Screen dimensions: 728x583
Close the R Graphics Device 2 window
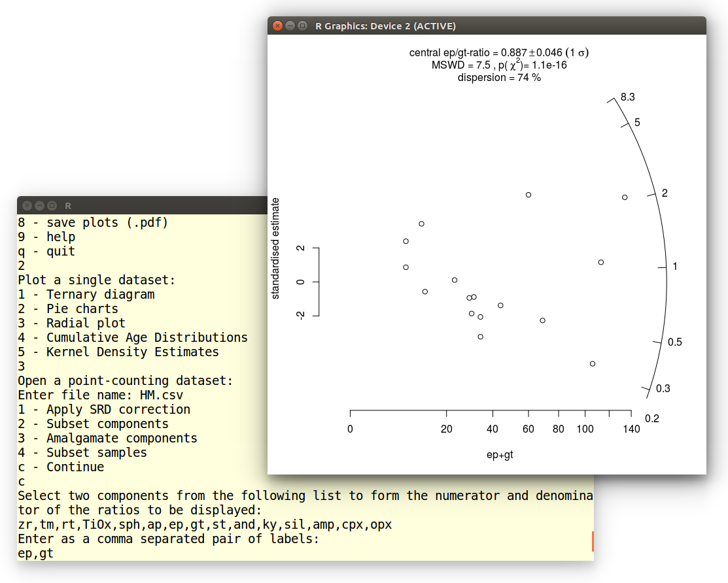277,26
